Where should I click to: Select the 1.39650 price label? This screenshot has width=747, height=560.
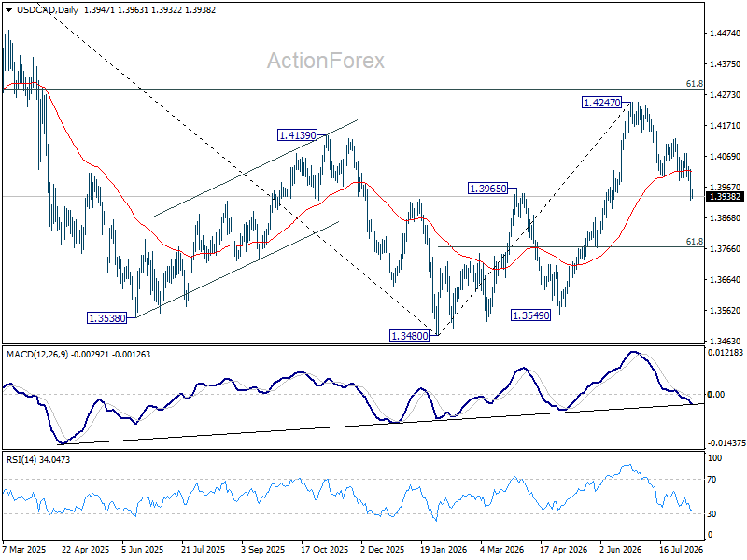click(x=488, y=189)
